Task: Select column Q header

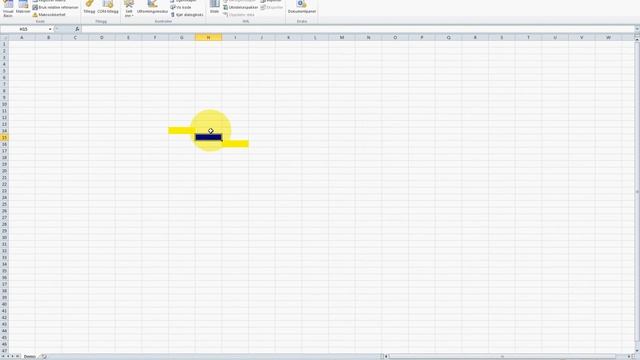Action: click(448, 38)
